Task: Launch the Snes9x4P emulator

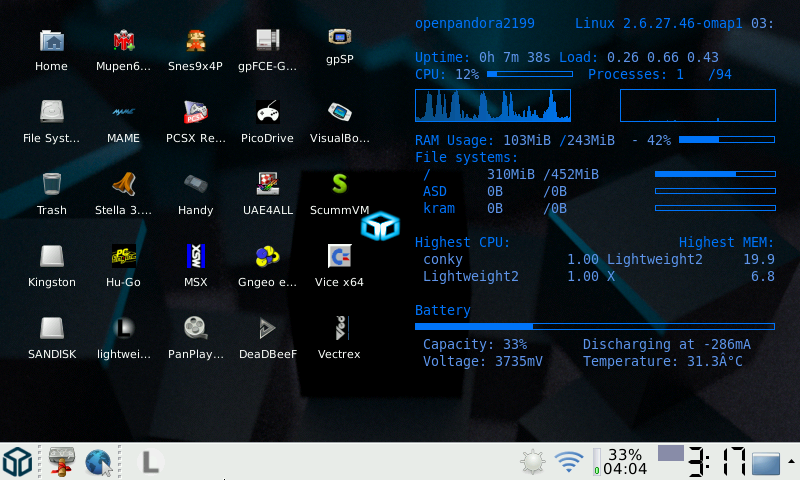Action: click(196, 42)
